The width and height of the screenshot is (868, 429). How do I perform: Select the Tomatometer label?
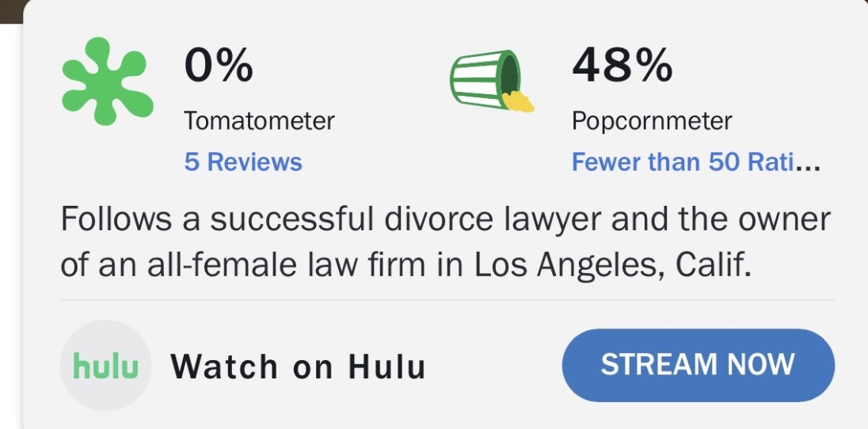(259, 121)
